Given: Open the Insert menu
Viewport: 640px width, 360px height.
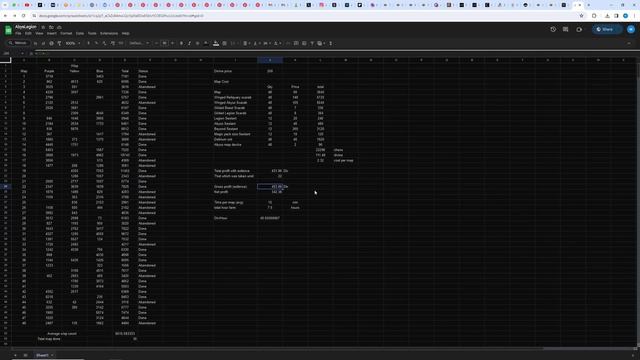Looking at the screenshot, I should pos(51,33).
